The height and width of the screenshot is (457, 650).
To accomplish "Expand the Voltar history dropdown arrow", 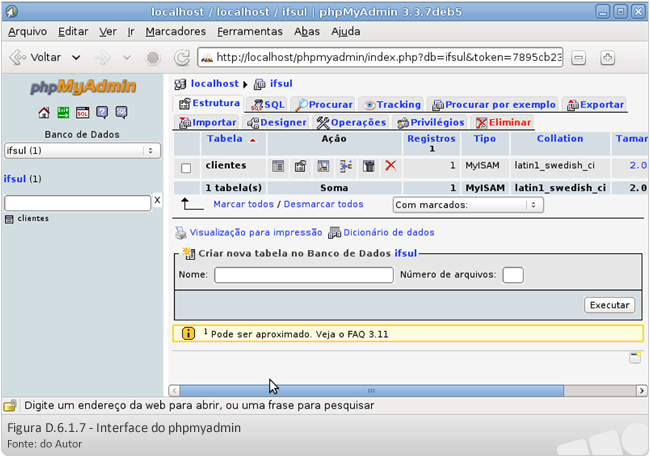I will [76, 58].
